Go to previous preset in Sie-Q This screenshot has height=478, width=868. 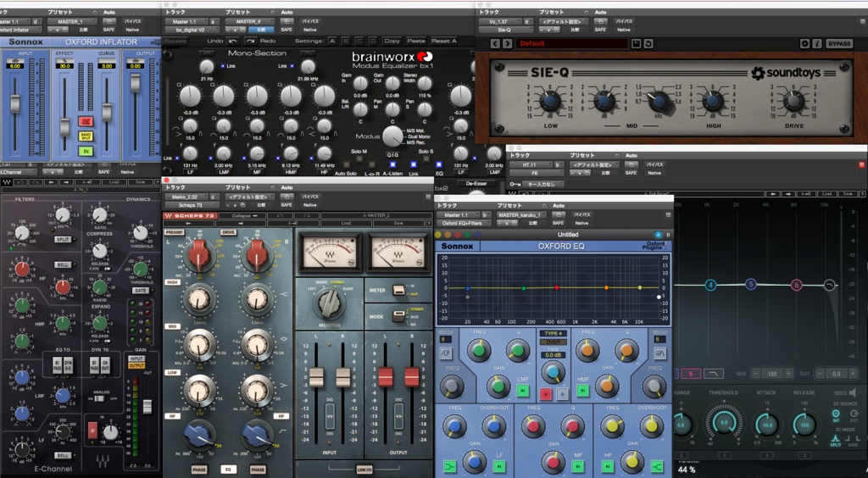coord(493,44)
